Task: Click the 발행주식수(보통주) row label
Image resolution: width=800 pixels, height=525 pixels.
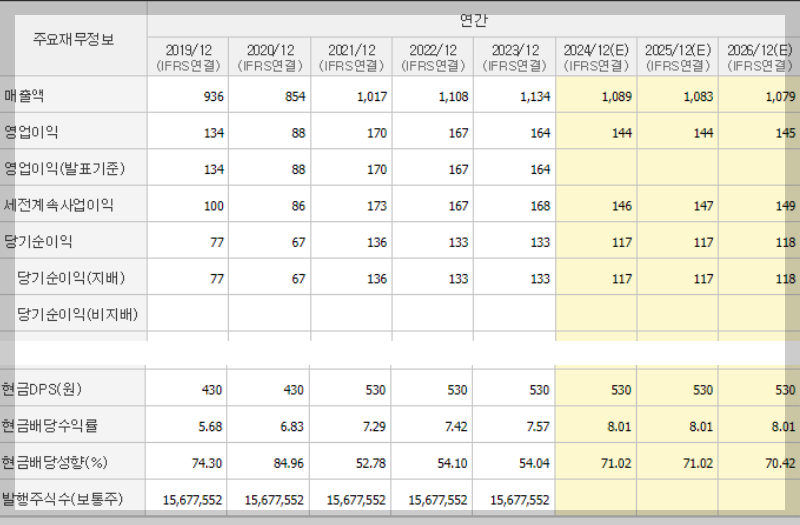Action: click(62, 498)
